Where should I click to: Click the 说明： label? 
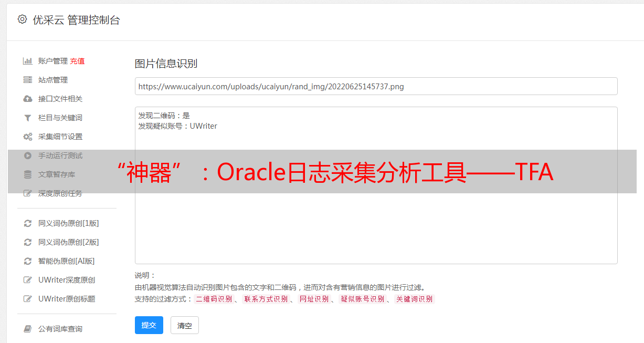[x=145, y=275]
